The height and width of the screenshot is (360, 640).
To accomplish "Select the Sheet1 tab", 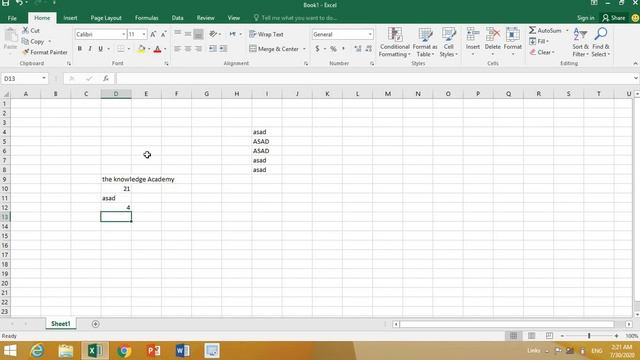I will point(60,324).
